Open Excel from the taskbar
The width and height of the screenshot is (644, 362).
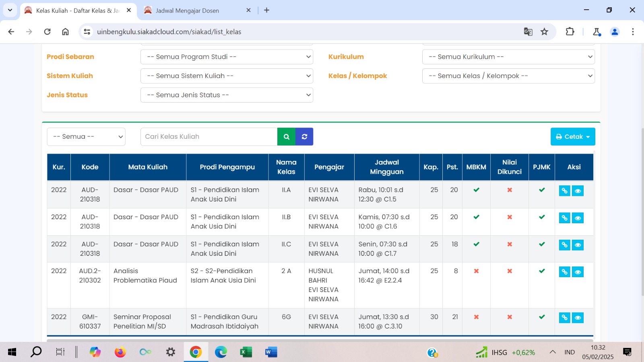coord(246,352)
